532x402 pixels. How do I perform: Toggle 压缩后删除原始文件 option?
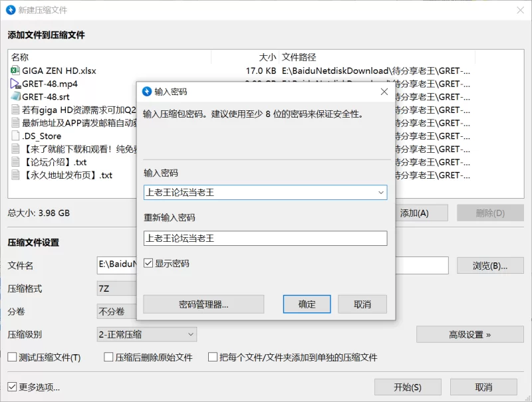[109, 357]
